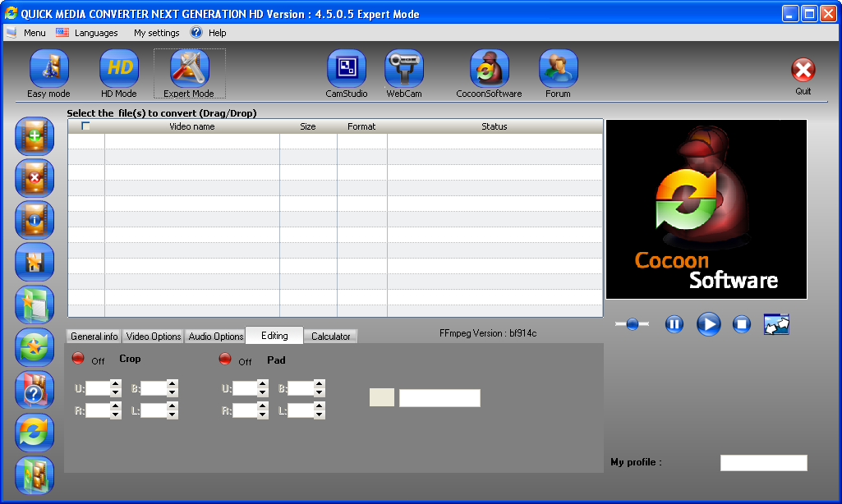Image resolution: width=842 pixels, height=504 pixels.
Task: Click the pad color text field
Action: click(x=439, y=398)
